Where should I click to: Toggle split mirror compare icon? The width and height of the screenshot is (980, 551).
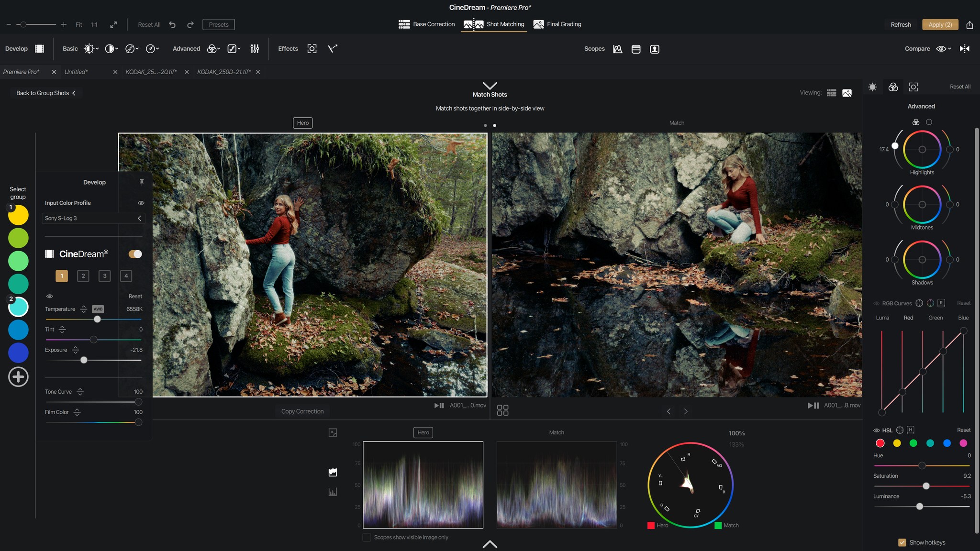click(965, 49)
